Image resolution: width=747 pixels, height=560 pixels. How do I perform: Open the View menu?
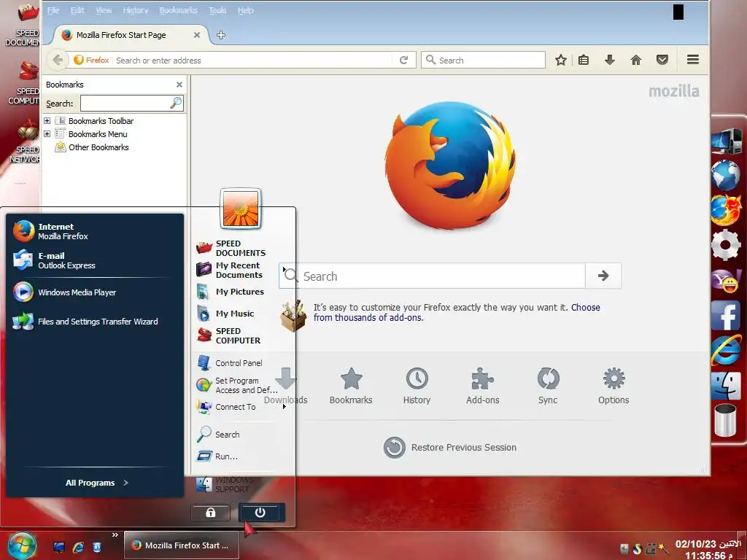point(104,10)
